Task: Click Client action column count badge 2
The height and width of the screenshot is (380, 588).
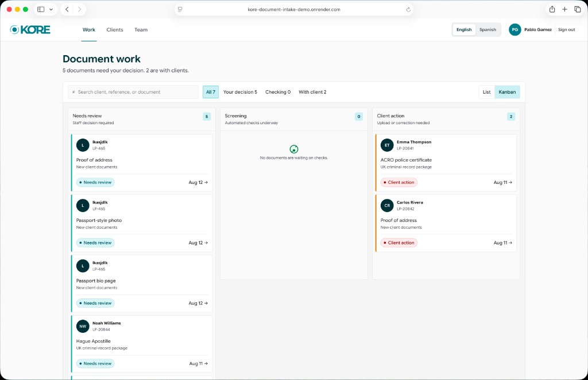Action: [x=510, y=116]
